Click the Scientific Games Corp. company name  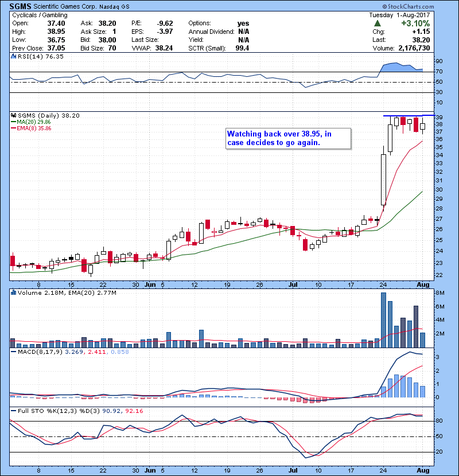(65, 6)
